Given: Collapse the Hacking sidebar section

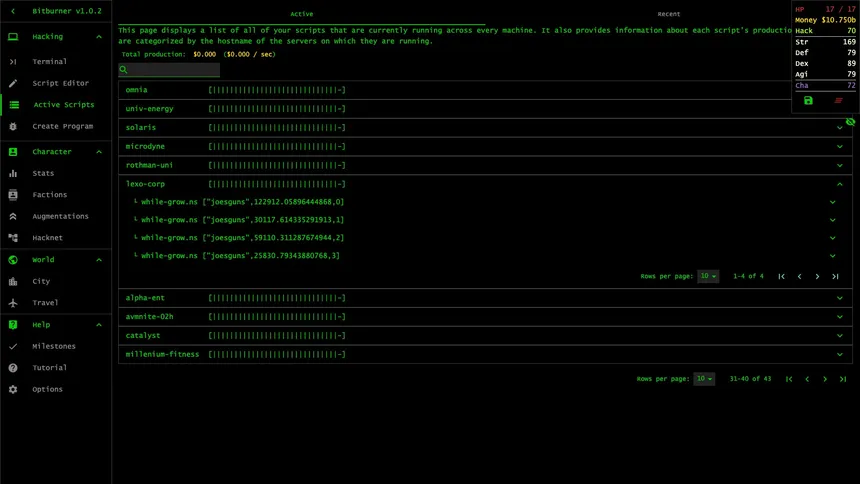Looking at the screenshot, I should tap(99, 37).
